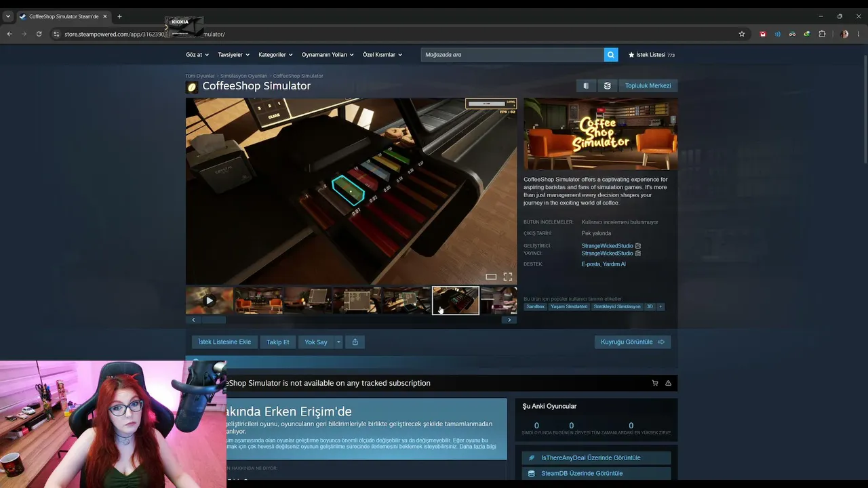Enter fullscreen view for the screenshot

click(x=507, y=277)
